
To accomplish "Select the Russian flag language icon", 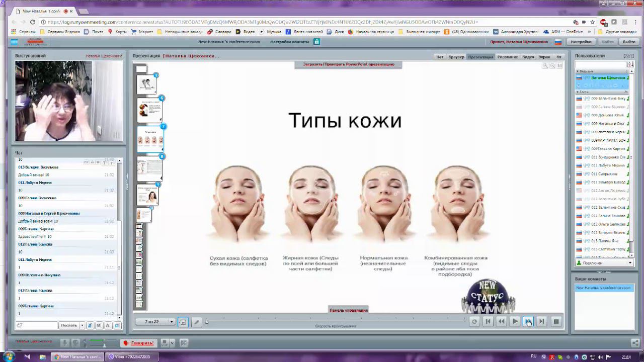I will [x=558, y=42].
